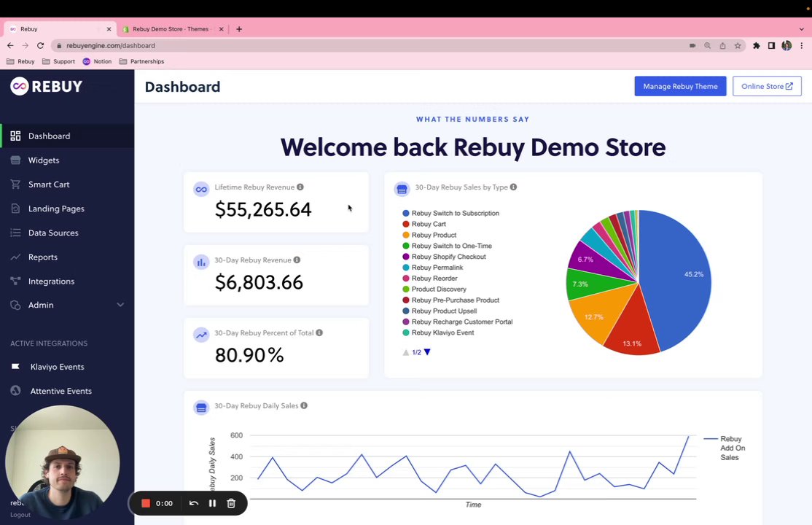This screenshot has height=525, width=812.
Task: Click the browser back arrow
Action: (10, 46)
